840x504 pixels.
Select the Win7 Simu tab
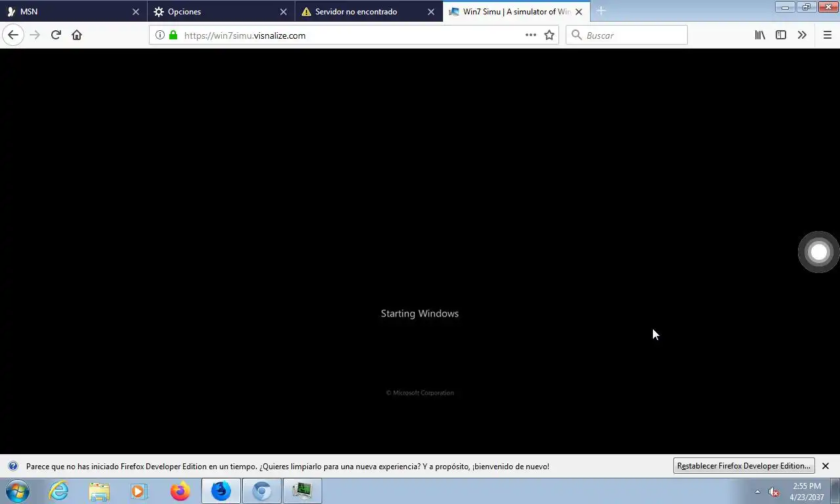point(516,11)
